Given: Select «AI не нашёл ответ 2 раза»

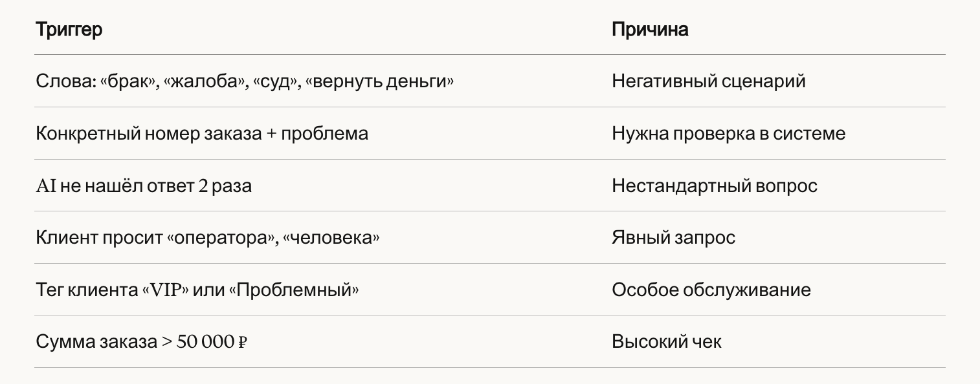Looking at the screenshot, I should [144, 186].
